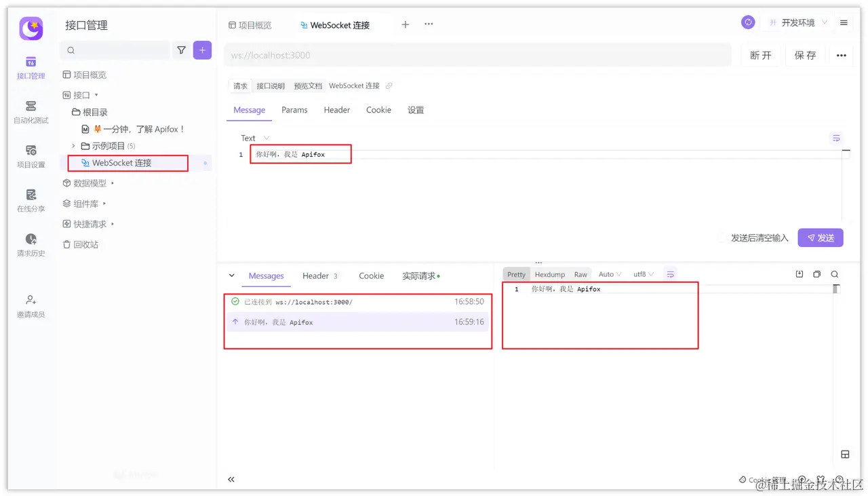Viewport: 868px width, 496px height.
Task: Click the layout switch icon bottom right
Action: [x=845, y=454]
